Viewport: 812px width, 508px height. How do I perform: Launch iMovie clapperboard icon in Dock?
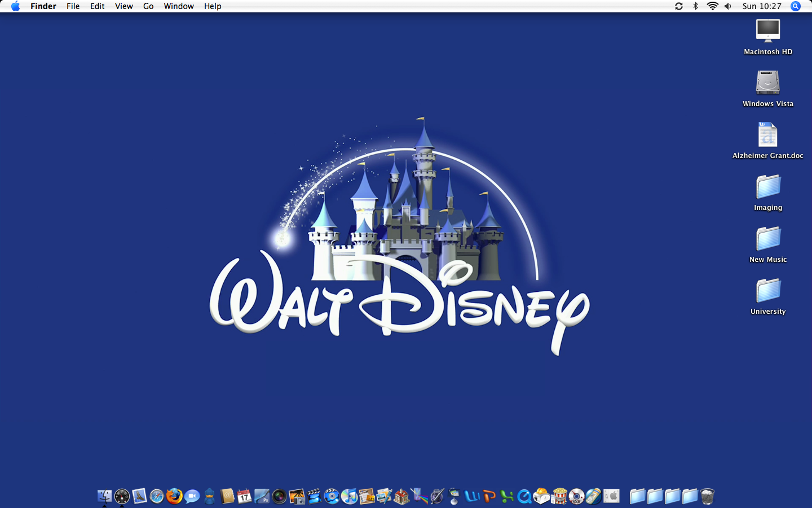click(314, 496)
